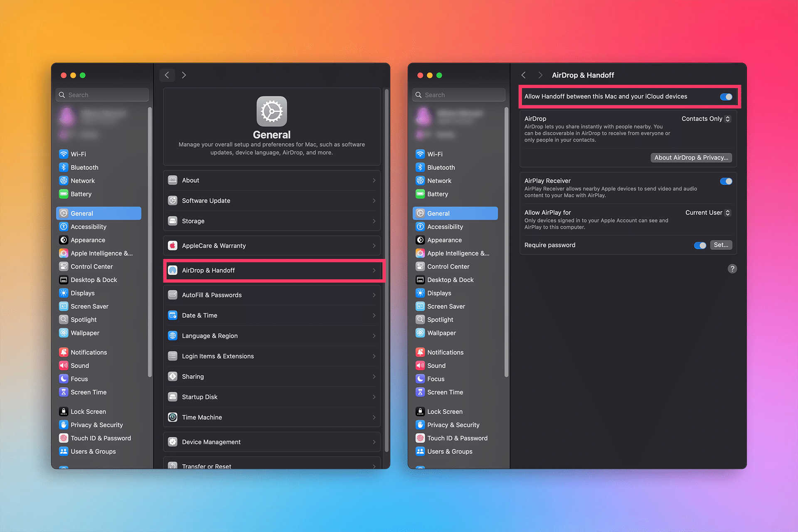Click the chevron on AutoFill & Passwords row
This screenshot has width=798, height=532.
pyautogui.click(x=374, y=295)
